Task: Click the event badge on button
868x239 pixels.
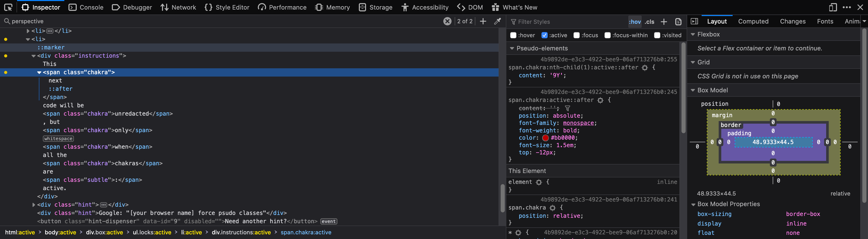Action: (329, 221)
